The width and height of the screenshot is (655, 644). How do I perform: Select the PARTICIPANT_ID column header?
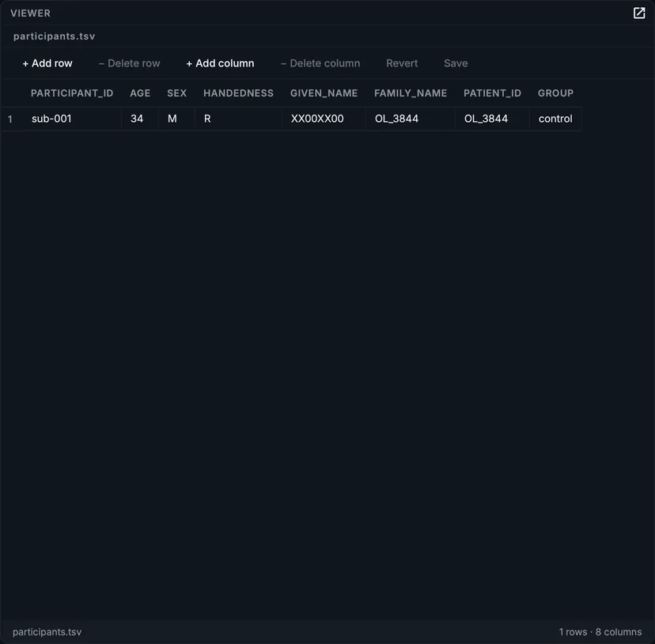[72, 93]
